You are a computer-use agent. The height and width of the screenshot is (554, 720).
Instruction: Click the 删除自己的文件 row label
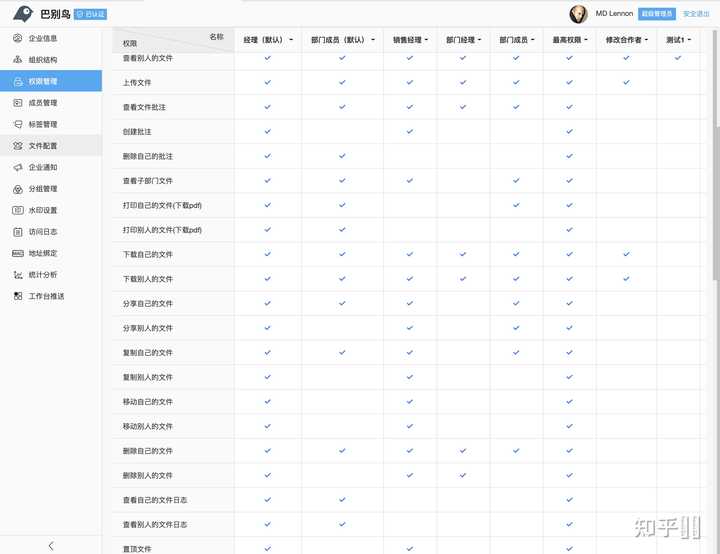click(x=147, y=451)
